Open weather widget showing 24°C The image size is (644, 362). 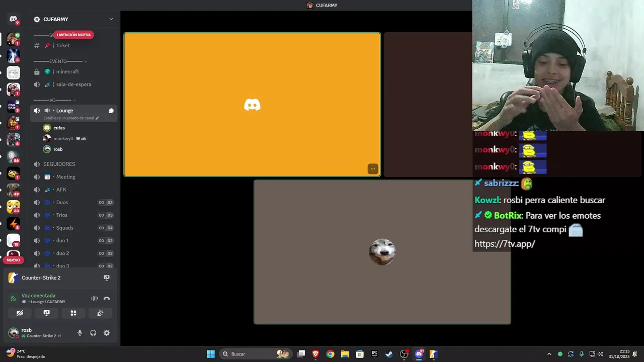click(x=25, y=354)
